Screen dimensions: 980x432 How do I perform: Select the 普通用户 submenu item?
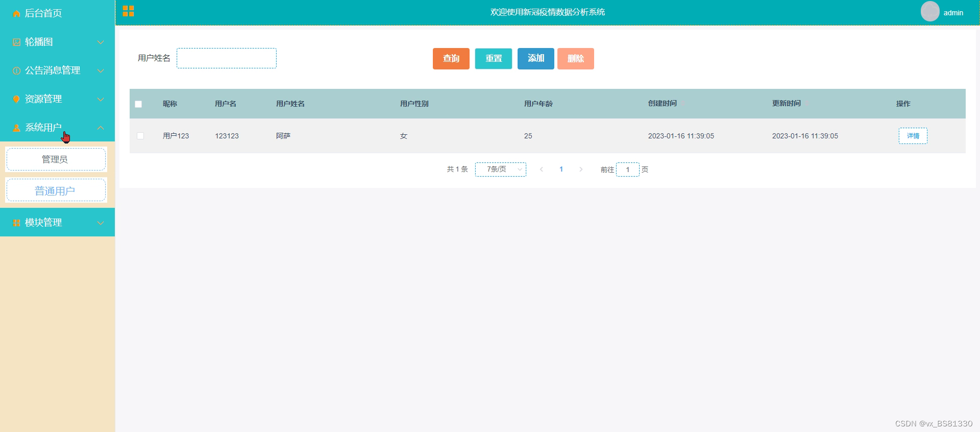pyautogui.click(x=56, y=190)
